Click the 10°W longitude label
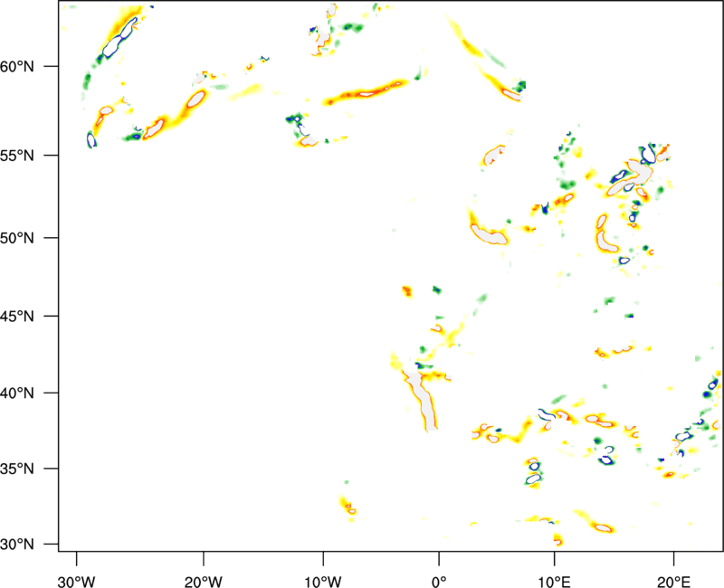Viewport: 724px width, 588px height. (x=323, y=582)
